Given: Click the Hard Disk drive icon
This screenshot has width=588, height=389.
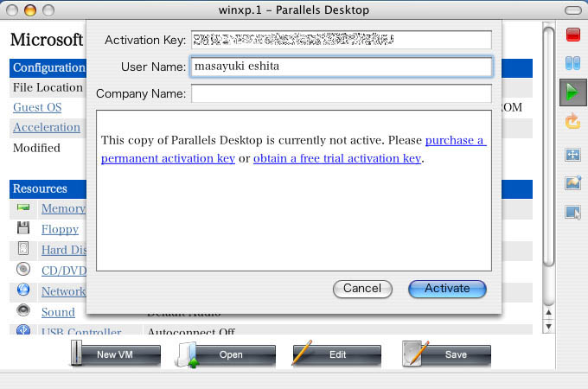Looking at the screenshot, I should click(x=23, y=250).
